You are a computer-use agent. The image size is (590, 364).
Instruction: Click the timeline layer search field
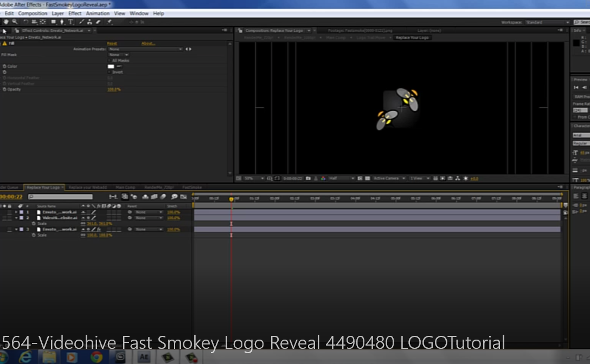60,197
